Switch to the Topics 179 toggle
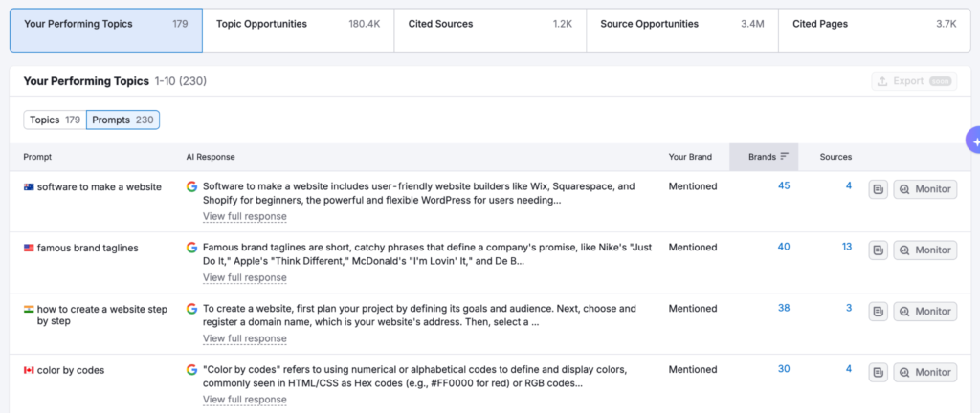 (55, 120)
